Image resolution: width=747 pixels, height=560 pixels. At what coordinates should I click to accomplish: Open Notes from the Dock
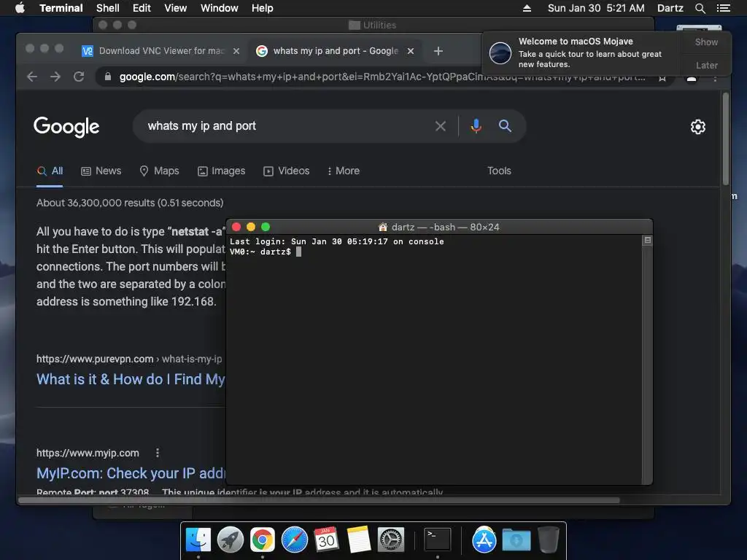[359, 540]
